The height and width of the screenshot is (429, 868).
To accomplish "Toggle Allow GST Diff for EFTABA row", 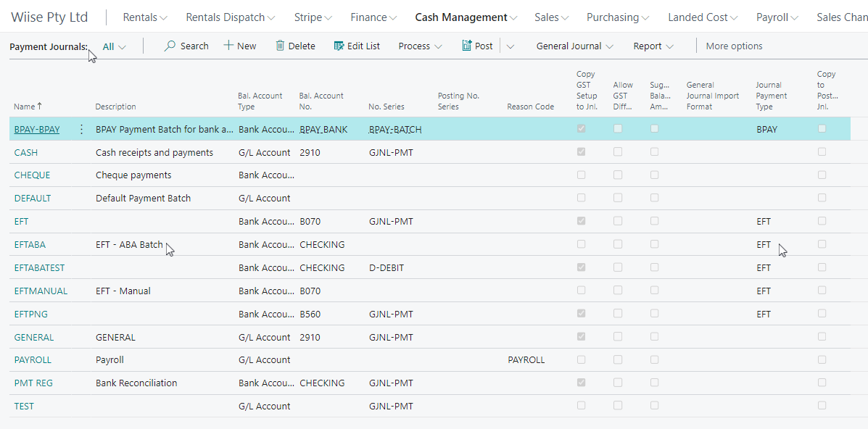I will point(618,244).
